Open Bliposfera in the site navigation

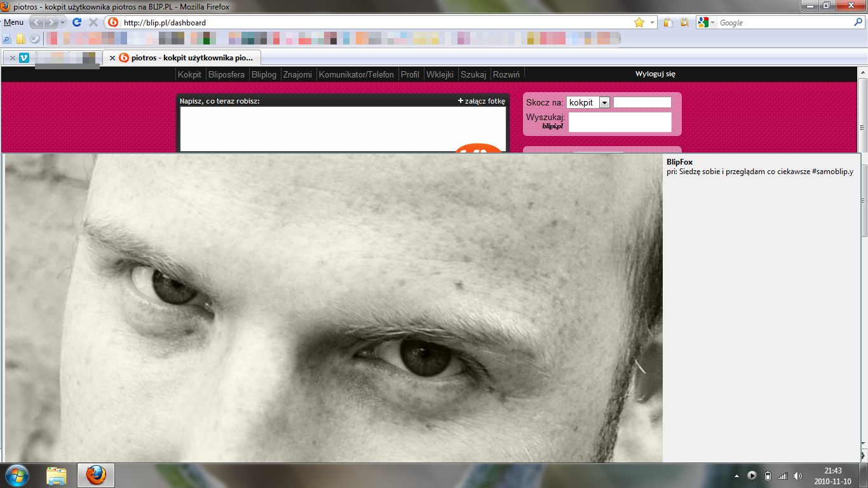(x=226, y=74)
